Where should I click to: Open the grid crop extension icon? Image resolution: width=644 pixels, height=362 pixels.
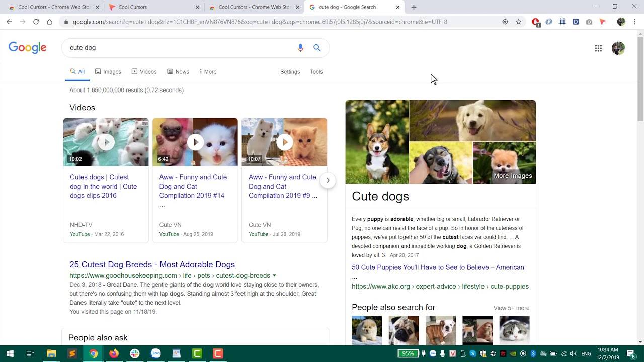click(562, 22)
